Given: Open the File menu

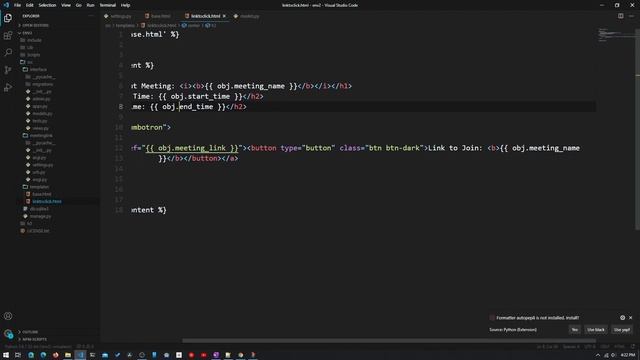Looking at the screenshot, I should point(17,5).
